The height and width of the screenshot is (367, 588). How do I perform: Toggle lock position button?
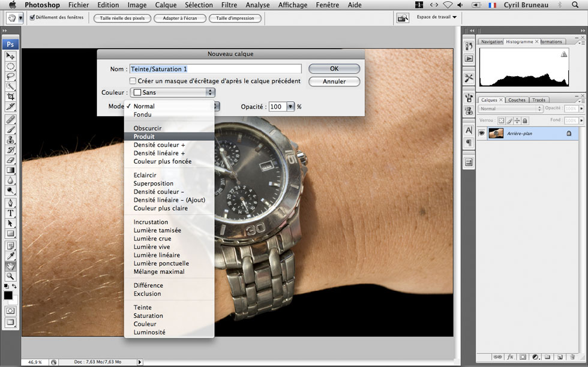[x=517, y=121]
